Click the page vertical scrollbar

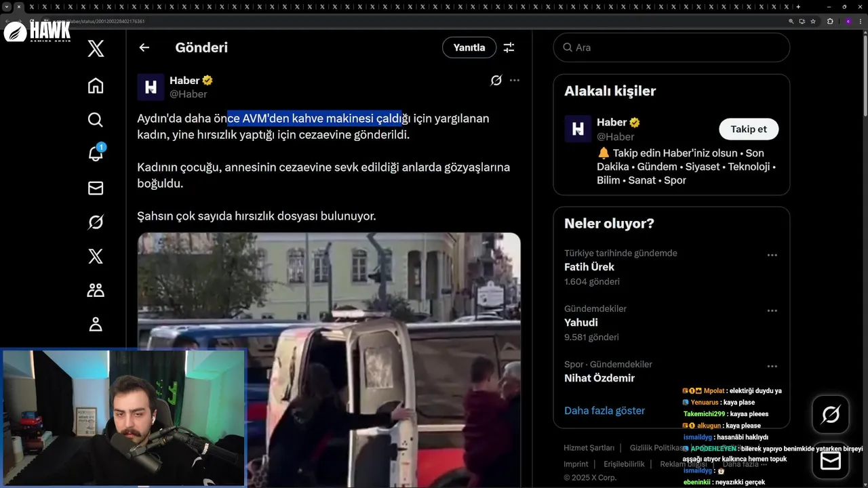pos(865,75)
